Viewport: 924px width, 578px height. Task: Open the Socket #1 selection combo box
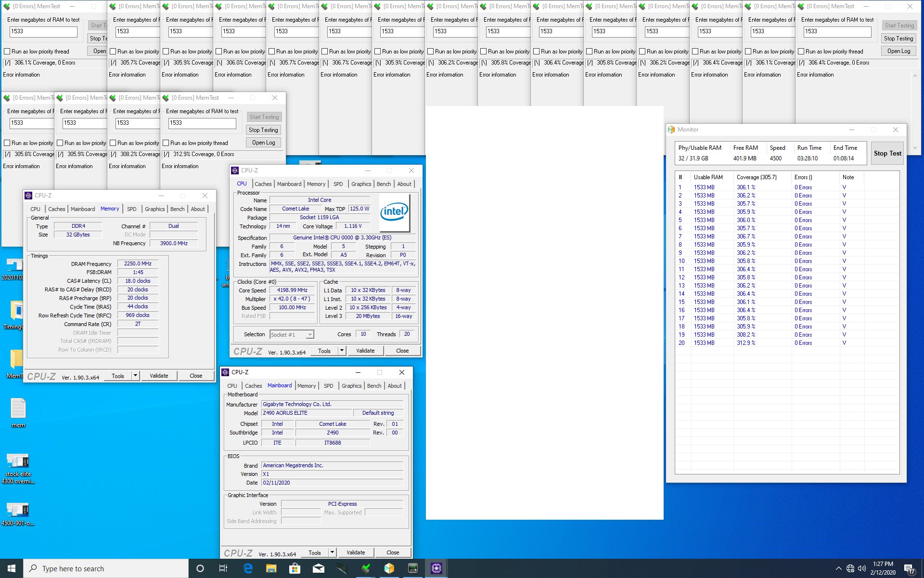[292, 334]
